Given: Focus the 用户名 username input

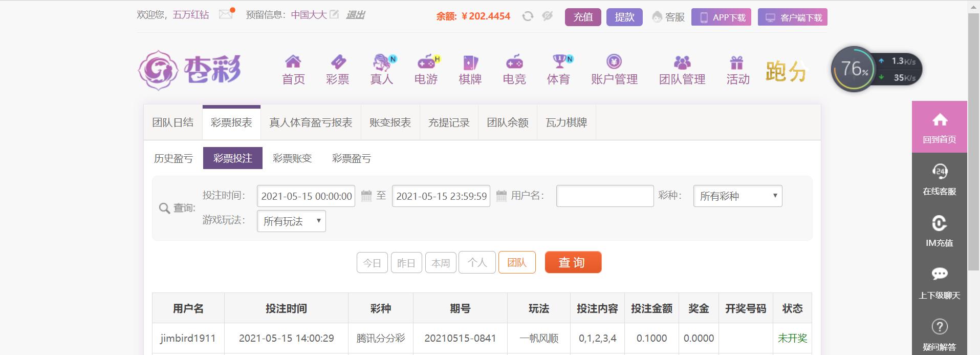Looking at the screenshot, I should click(x=605, y=196).
